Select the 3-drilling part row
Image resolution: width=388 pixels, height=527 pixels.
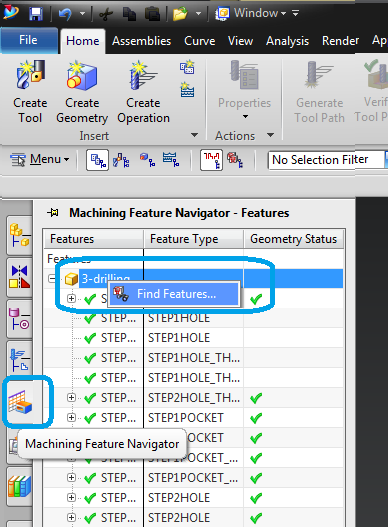194,278
